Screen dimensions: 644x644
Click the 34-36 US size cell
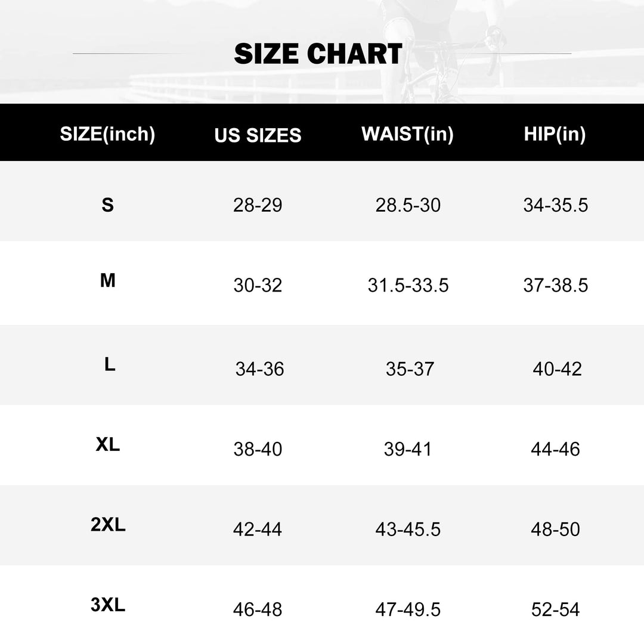259,369
